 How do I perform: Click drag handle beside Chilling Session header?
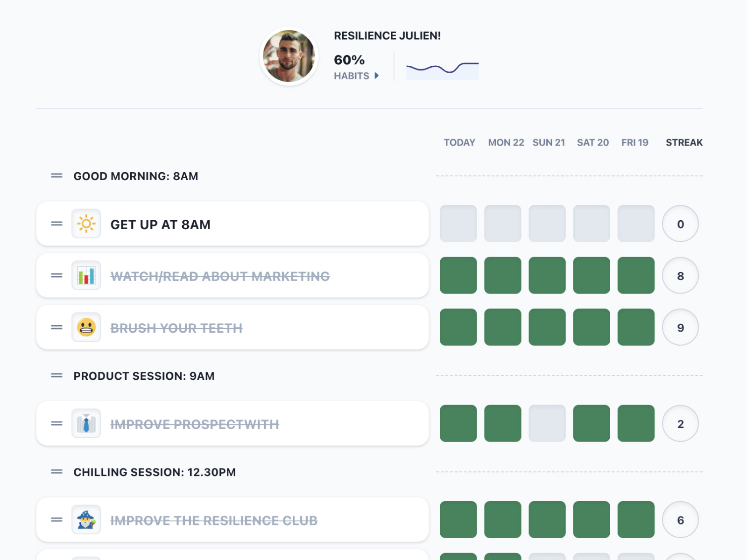(56, 472)
